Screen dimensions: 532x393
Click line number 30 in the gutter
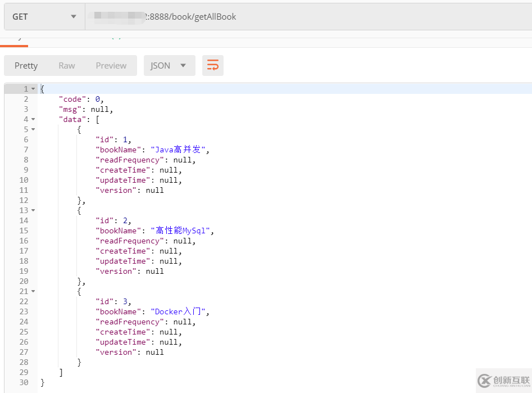pos(24,383)
